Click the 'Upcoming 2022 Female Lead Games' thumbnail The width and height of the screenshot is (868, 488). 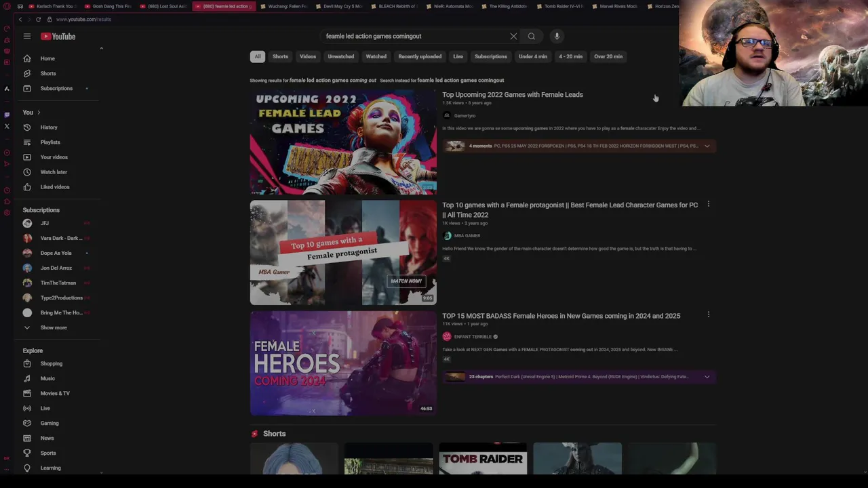tap(343, 142)
